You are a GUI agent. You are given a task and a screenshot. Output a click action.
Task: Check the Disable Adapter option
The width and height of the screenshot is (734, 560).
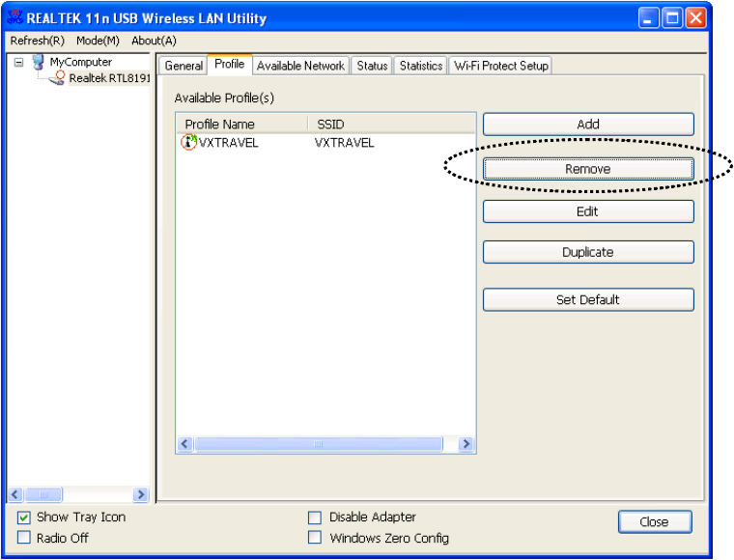pyautogui.click(x=315, y=518)
